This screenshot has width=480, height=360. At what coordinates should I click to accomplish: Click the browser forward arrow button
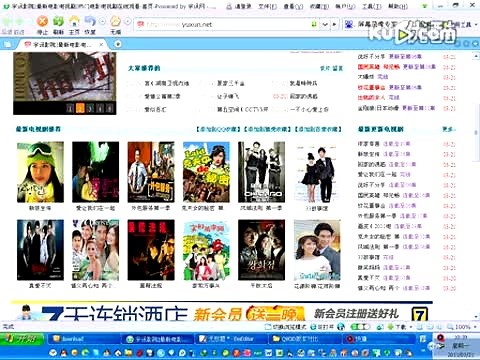pos(19,22)
